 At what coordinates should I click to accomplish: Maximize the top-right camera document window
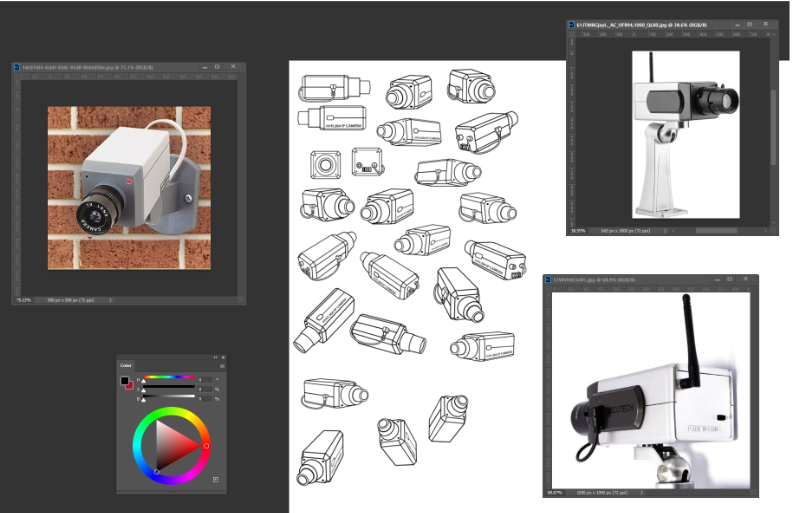(750, 24)
